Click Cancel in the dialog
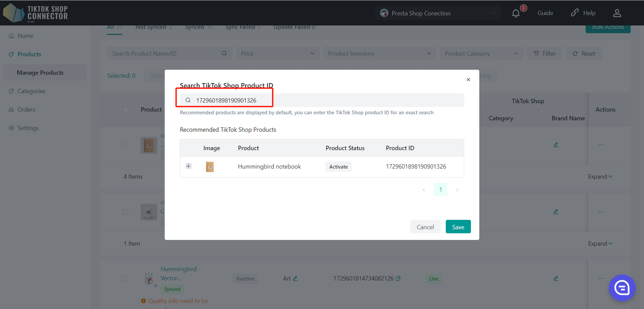This screenshot has height=309, width=644. pyautogui.click(x=425, y=227)
